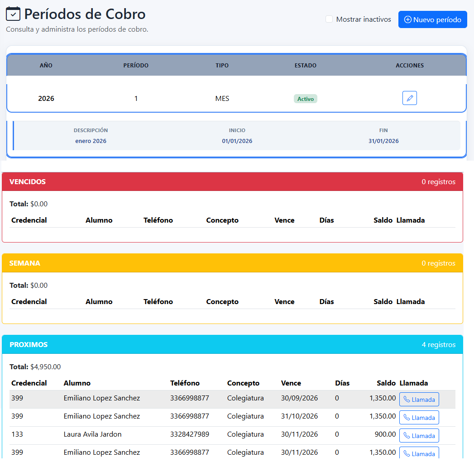Click phone number 3328427989
The width and height of the screenshot is (474, 476).
click(x=190, y=434)
